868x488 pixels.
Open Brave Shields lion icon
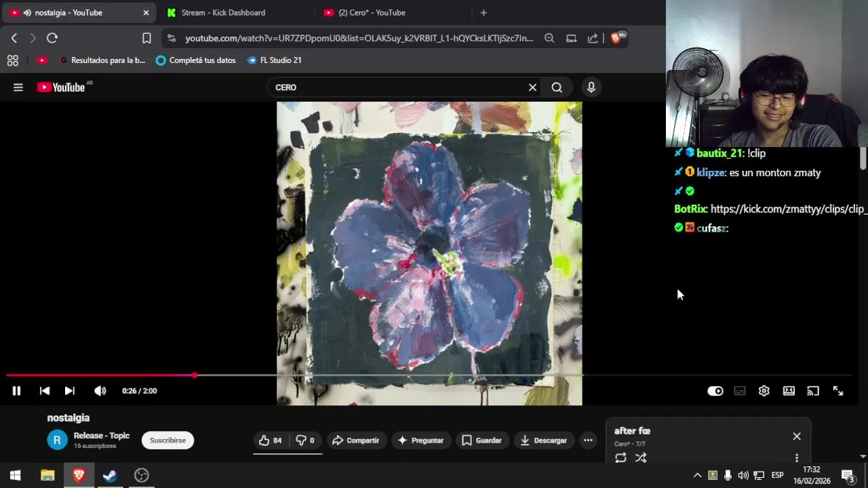pos(616,38)
